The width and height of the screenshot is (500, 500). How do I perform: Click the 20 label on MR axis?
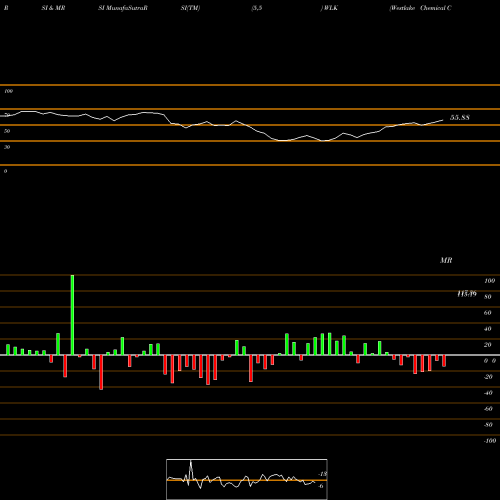coord(488,345)
